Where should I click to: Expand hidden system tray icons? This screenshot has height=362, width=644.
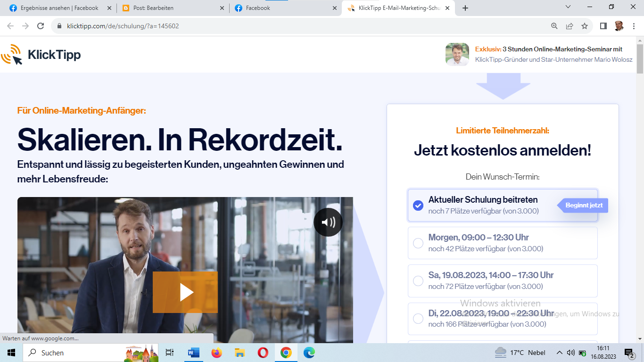click(560, 353)
